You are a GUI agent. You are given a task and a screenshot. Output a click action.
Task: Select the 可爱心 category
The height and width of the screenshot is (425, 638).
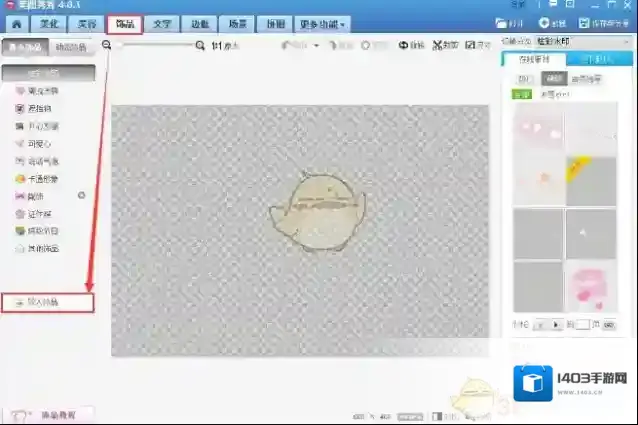(33, 144)
